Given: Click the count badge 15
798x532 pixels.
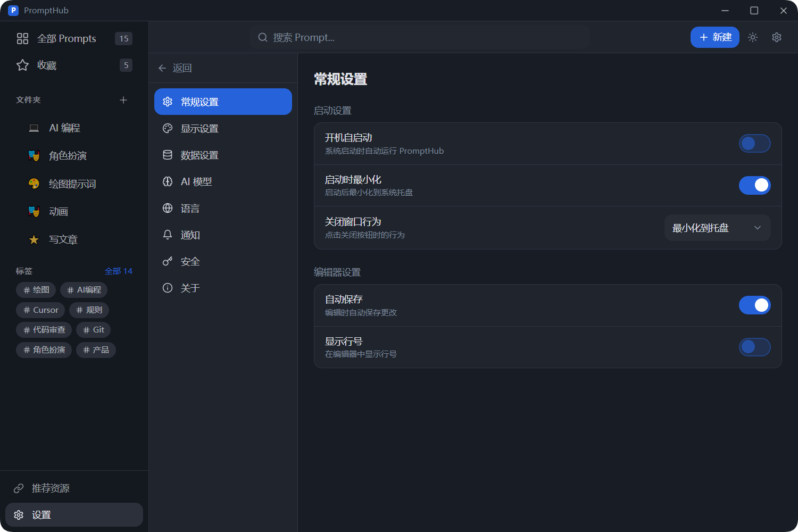Looking at the screenshot, I should tap(124, 38).
